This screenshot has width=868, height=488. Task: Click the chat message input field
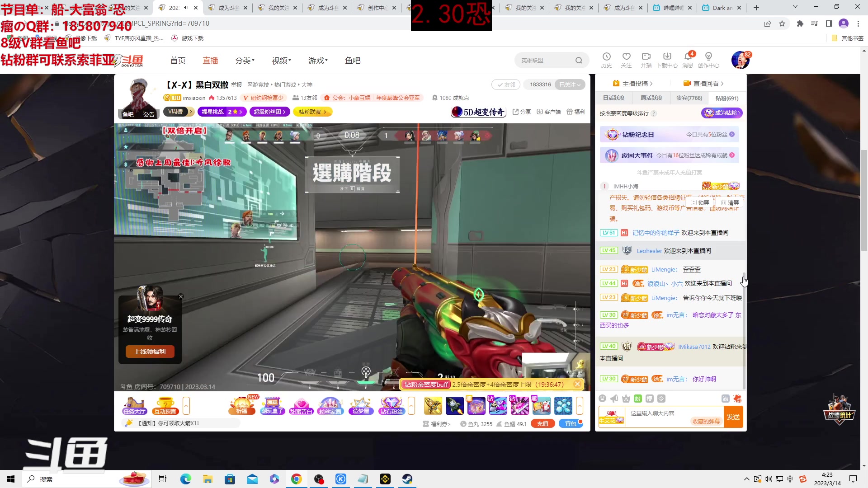tap(674, 413)
